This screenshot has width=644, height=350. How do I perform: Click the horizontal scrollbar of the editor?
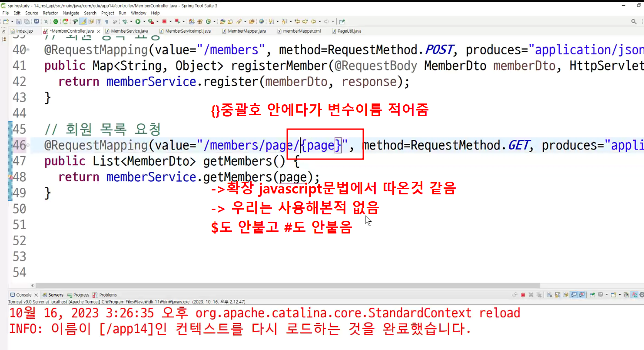coord(287,286)
